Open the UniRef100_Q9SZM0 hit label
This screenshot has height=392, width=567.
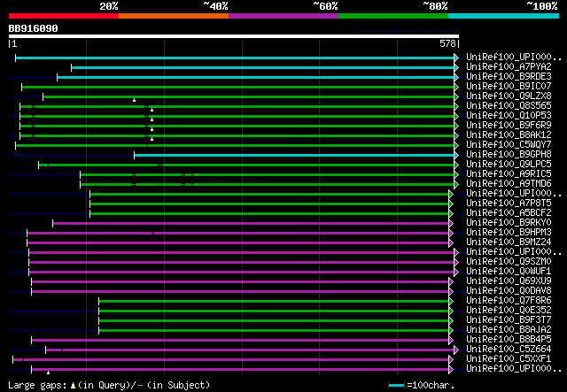coord(508,262)
